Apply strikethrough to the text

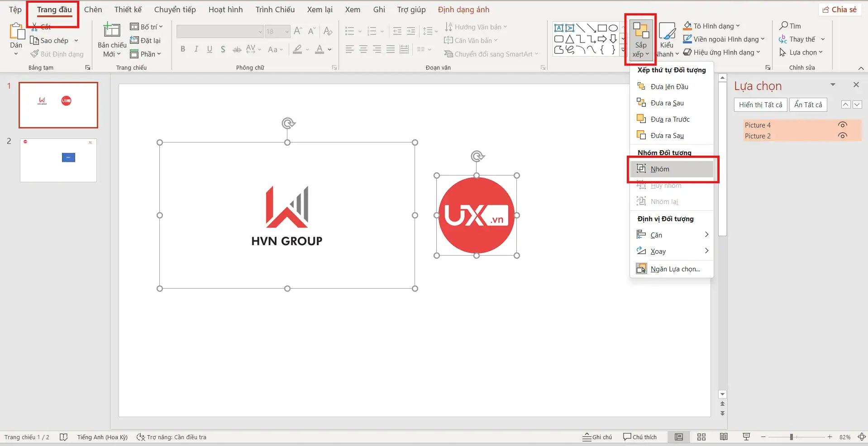[x=236, y=49]
